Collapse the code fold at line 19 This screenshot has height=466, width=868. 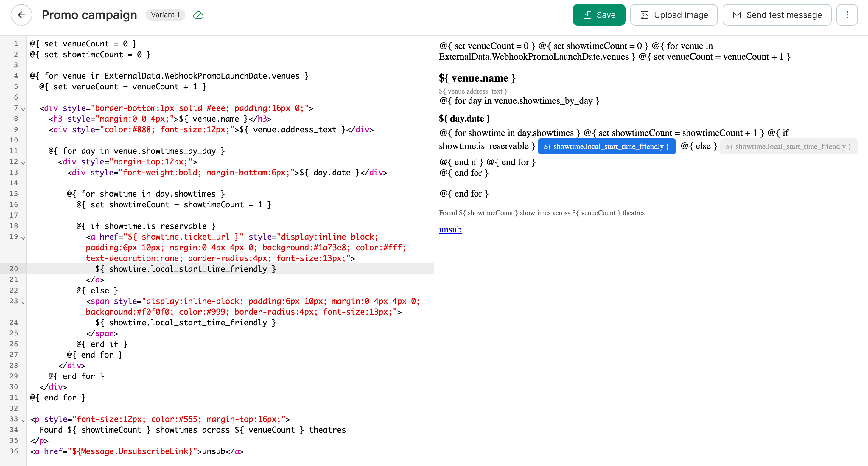[x=23, y=238]
